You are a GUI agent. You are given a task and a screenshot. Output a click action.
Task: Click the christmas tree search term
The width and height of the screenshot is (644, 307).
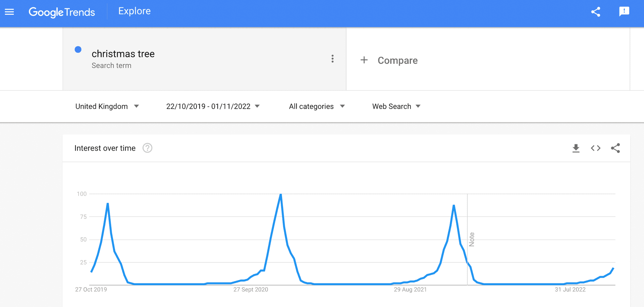[123, 54]
